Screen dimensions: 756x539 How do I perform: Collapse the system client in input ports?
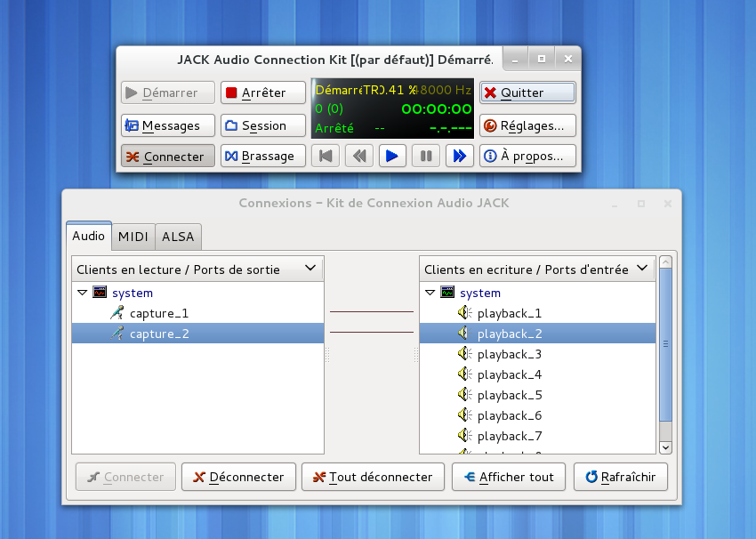pos(430,293)
